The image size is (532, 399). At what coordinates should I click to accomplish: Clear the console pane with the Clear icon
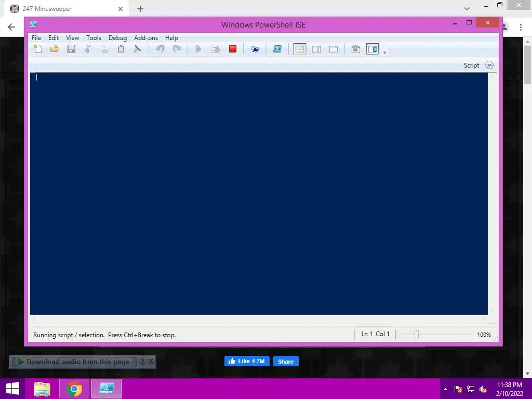click(x=137, y=49)
